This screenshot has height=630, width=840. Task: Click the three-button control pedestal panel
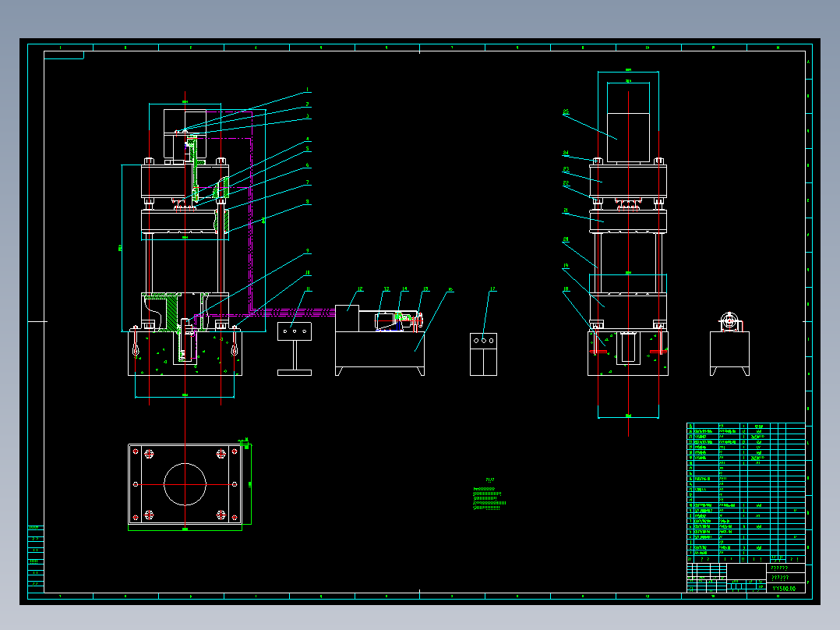(x=294, y=331)
